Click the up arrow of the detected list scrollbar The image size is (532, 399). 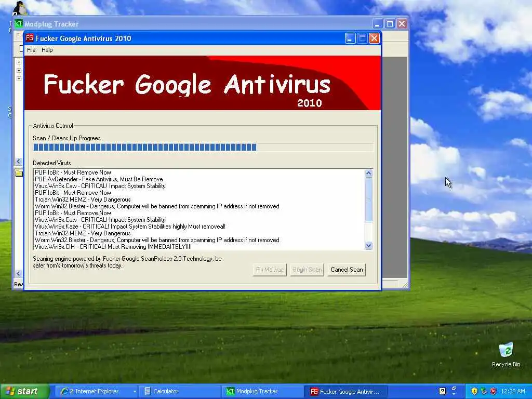tap(369, 174)
